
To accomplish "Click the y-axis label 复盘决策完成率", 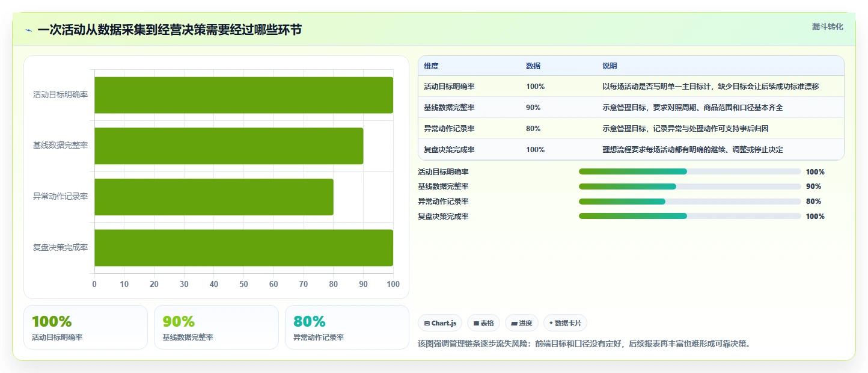I will tap(61, 247).
